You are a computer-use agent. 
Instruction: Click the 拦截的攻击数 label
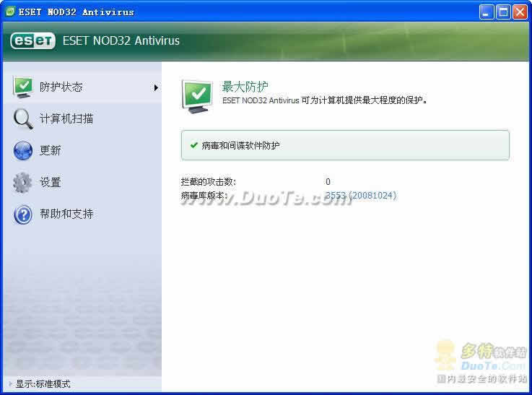[209, 182]
